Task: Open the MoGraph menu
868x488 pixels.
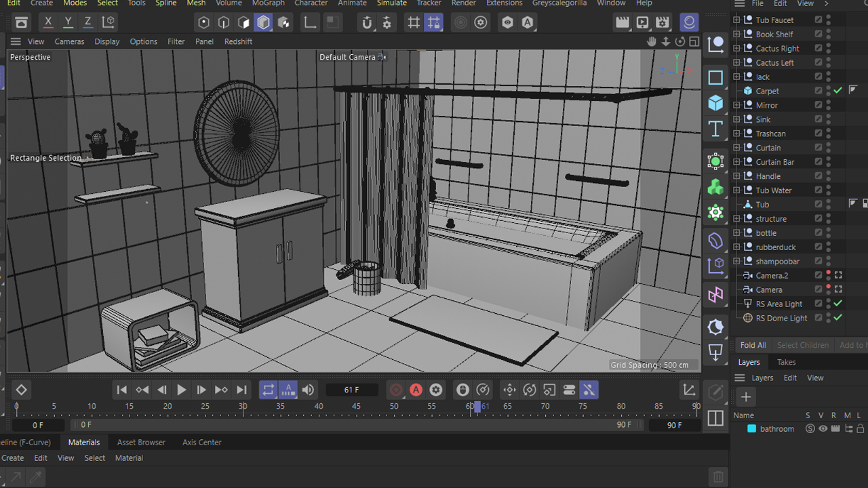Action: point(268,3)
